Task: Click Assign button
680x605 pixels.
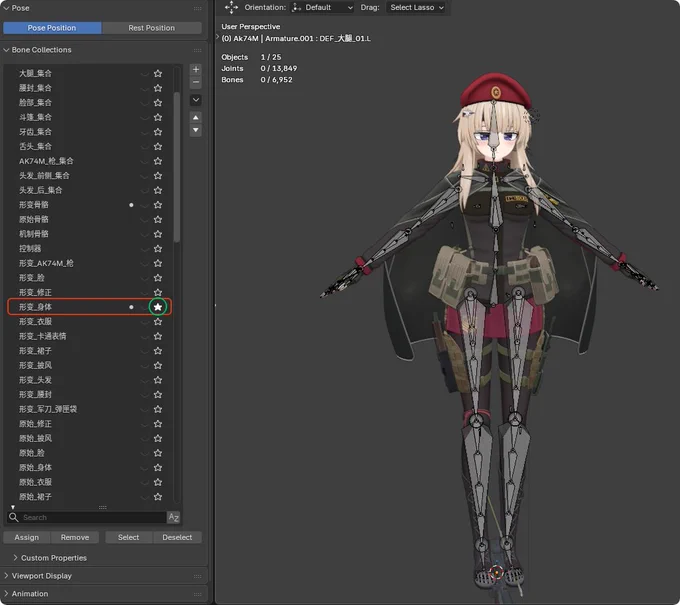Action: [x=26, y=537]
